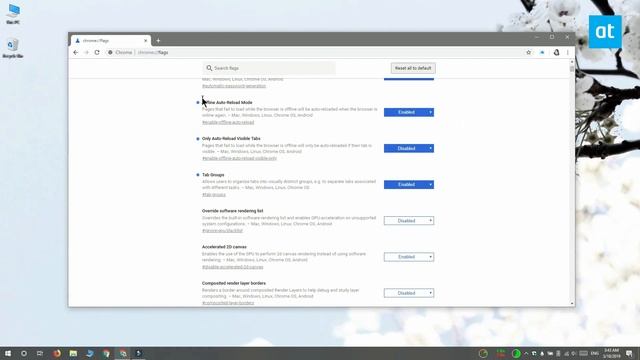Select This PC desktop icon

tap(13, 14)
